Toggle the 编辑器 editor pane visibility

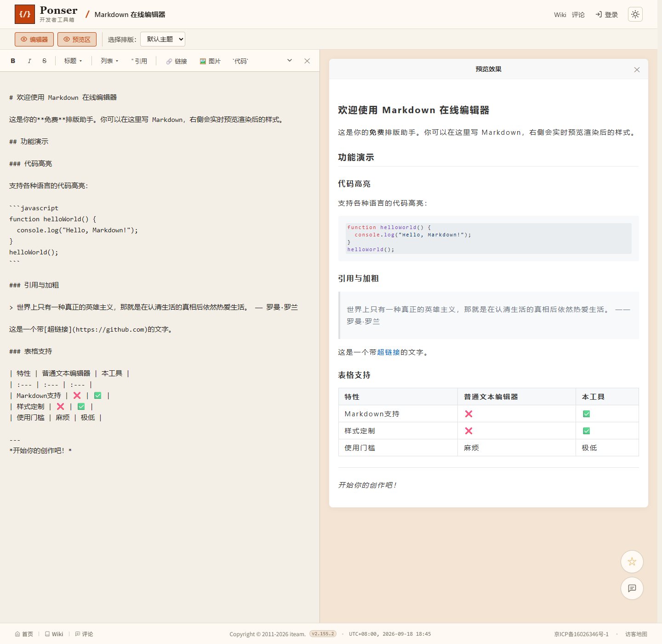coord(34,39)
